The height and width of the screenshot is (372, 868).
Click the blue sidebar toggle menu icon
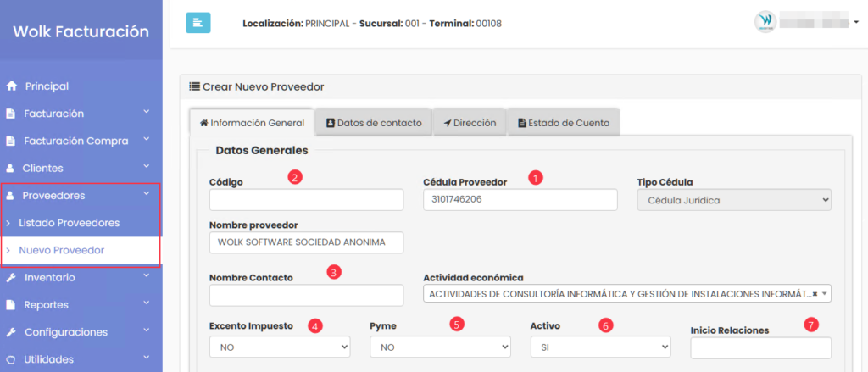pos(198,23)
